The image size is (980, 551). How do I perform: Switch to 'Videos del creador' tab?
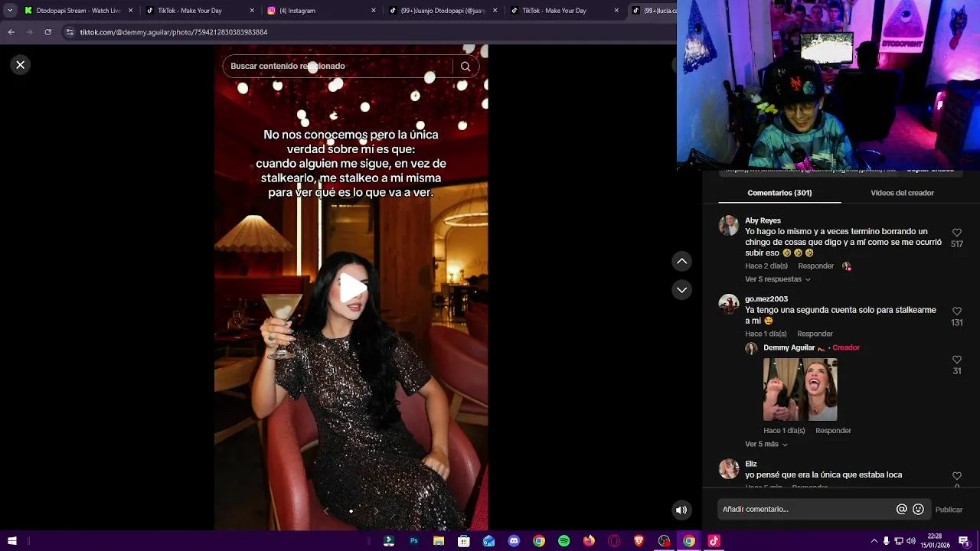coord(902,193)
